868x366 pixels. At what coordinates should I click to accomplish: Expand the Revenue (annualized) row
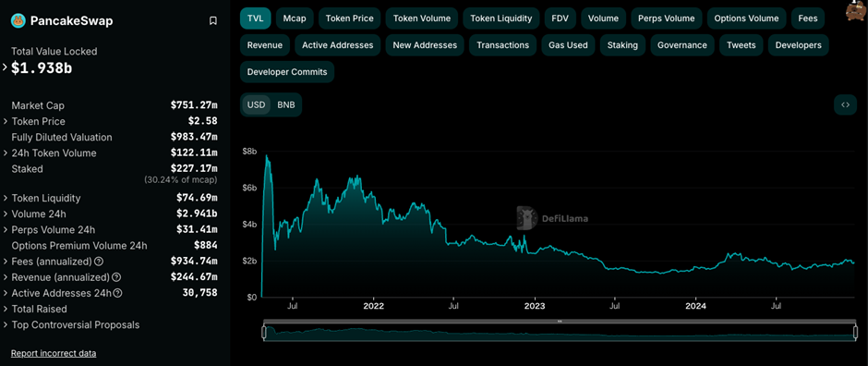(x=5, y=277)
